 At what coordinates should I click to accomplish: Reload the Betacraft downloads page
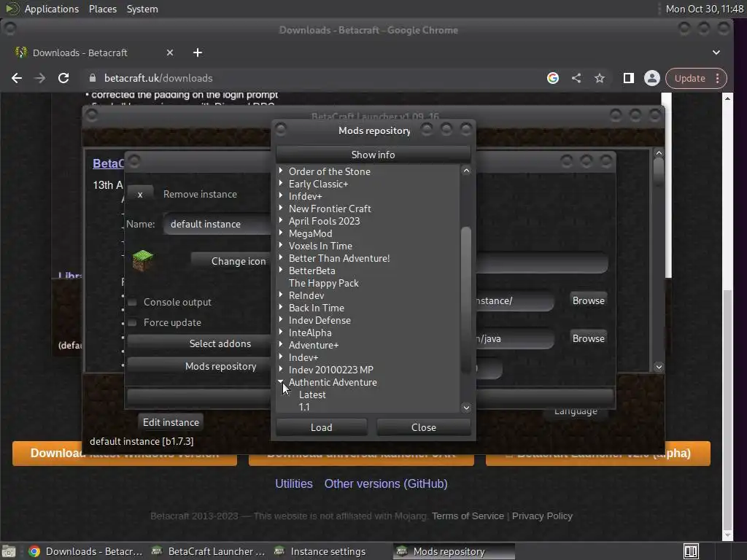pos(63,78)
